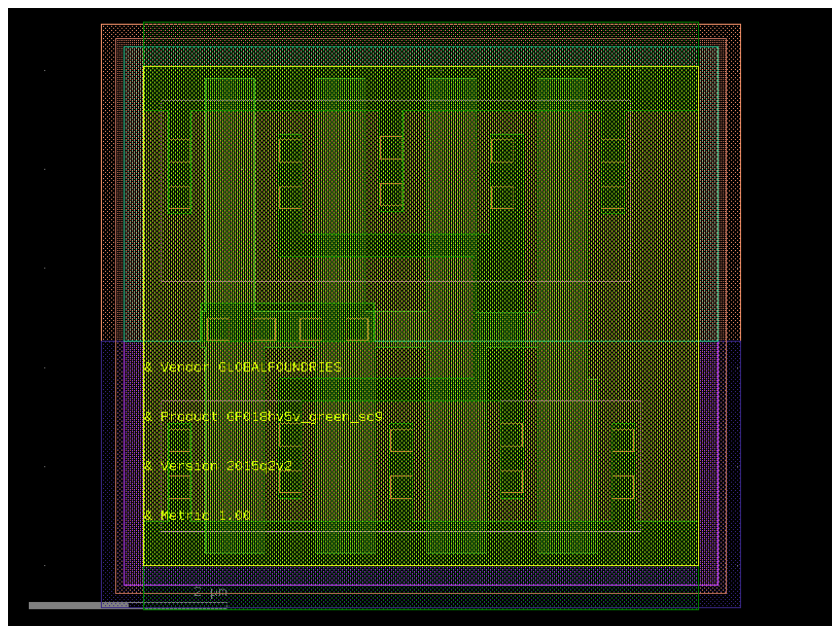Select the '& Version 2015q2v2' text label

(218, 466)
